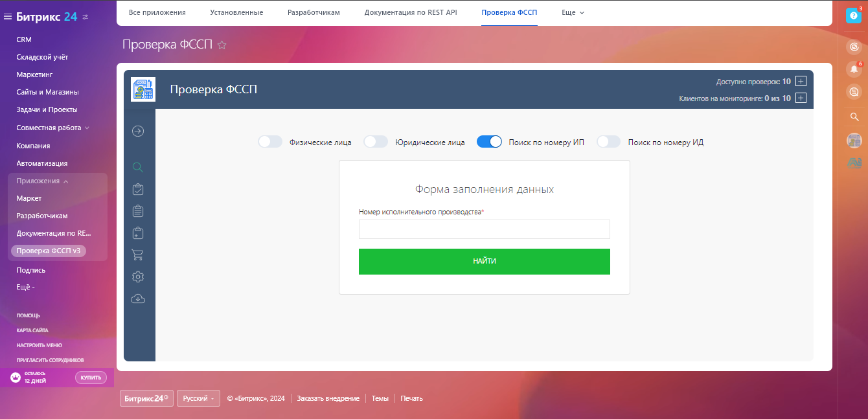The height and width of the screenshot is (419, 868).
Task: Click the teal logo icon under the avatar
Action: [854, 163]
